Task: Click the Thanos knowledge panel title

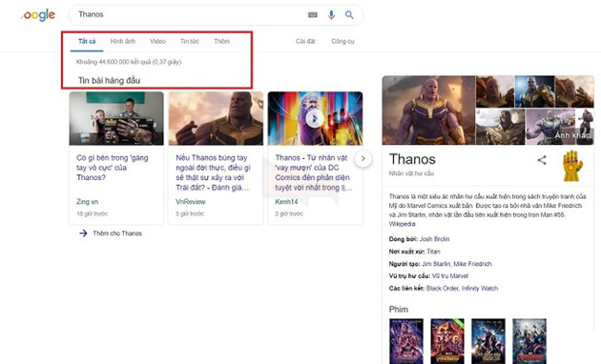Action: click(412, 159)
